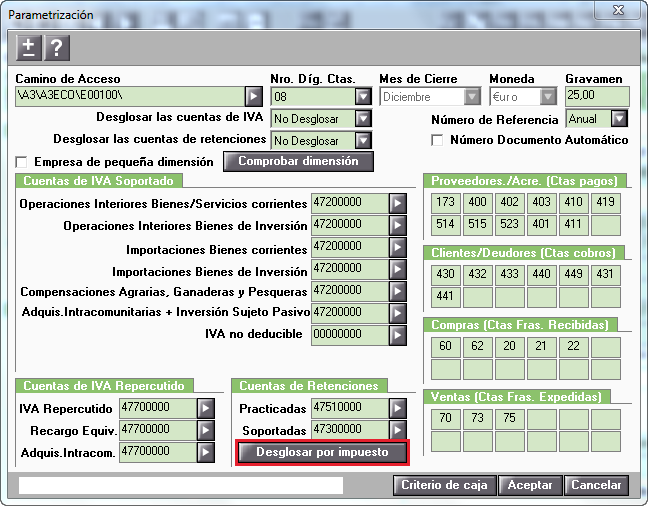
Task: Open lookup arrow for Compensaciones Agrarias account
Action: click(398, 291)
